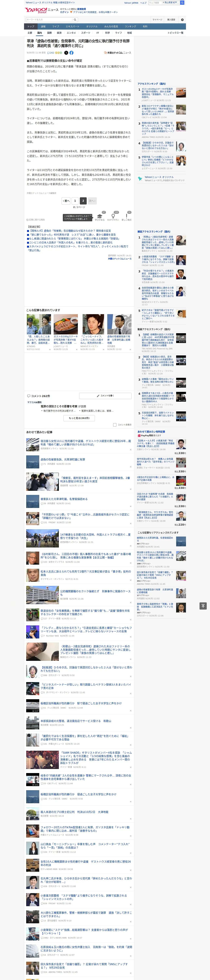This screenshot has width=210, height=980.
Task: Open article 殺人未遂の元プロ棋士初公判
Action: [74, 812]
